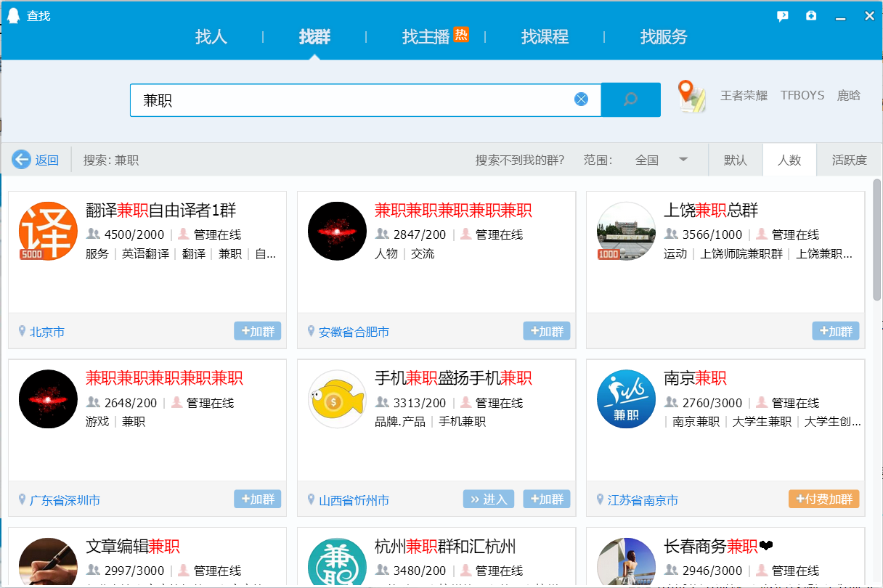Image resolution: width=883 pixels, height=588 pixels.
Task: Expand the 范围 全国 dropdown
Action: tap(683, 160)
